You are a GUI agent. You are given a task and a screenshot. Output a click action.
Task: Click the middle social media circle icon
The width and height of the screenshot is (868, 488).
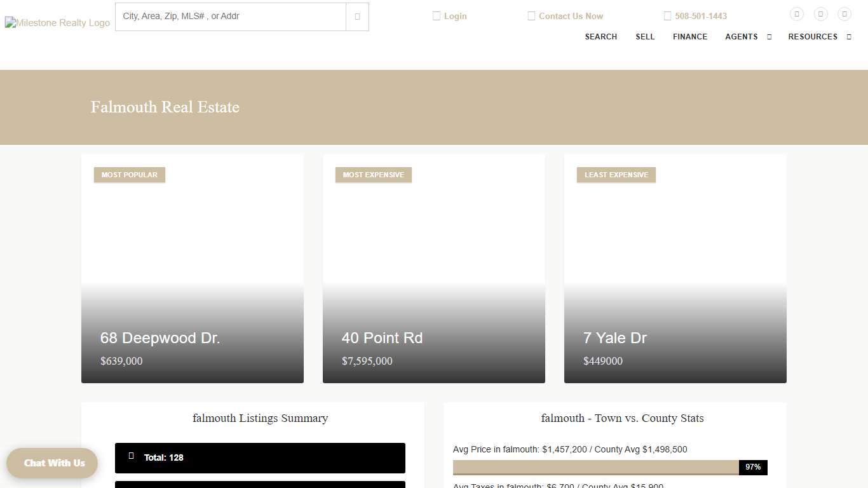tap(820, 13)
